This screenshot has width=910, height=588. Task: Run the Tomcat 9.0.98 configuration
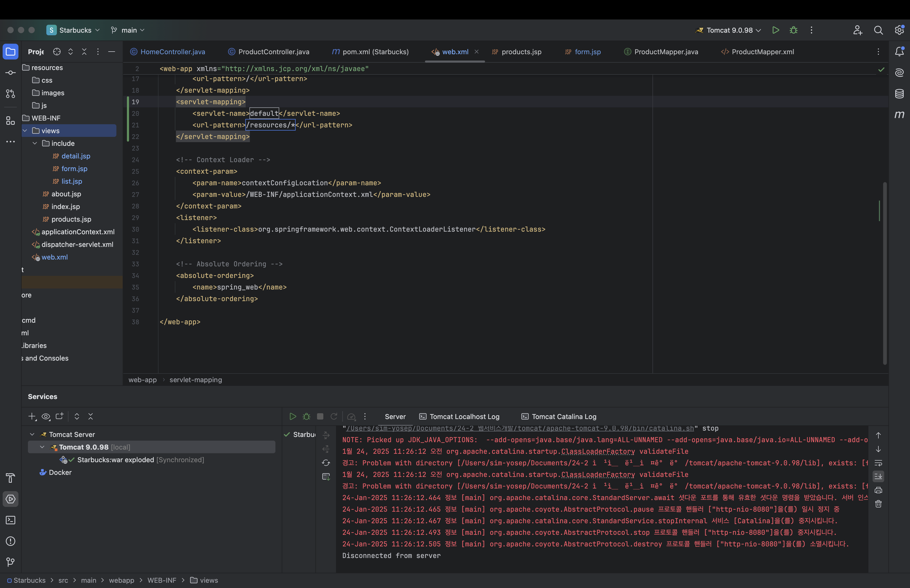[776, 30]
